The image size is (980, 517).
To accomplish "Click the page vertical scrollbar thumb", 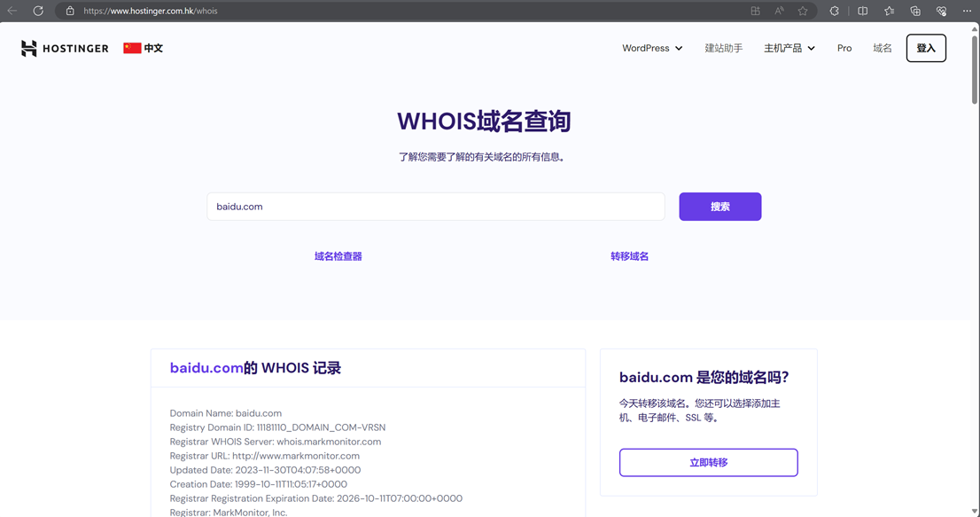I will pos(975,69).
